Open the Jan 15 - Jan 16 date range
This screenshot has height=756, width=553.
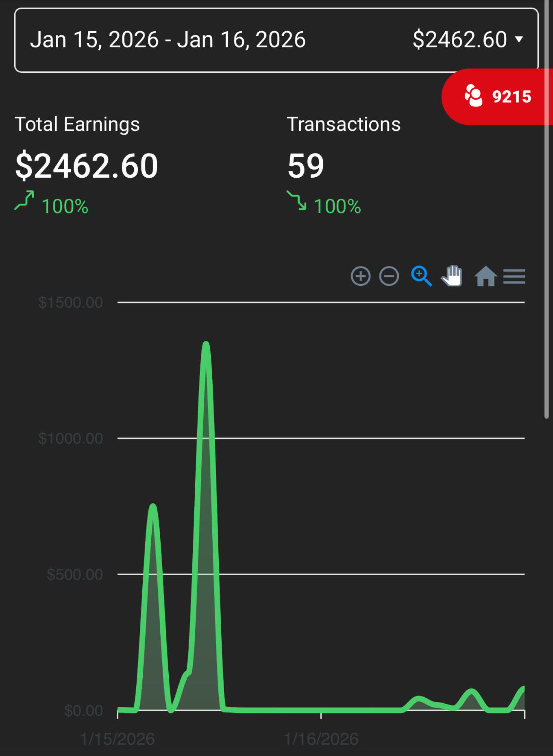click(168, 40)
